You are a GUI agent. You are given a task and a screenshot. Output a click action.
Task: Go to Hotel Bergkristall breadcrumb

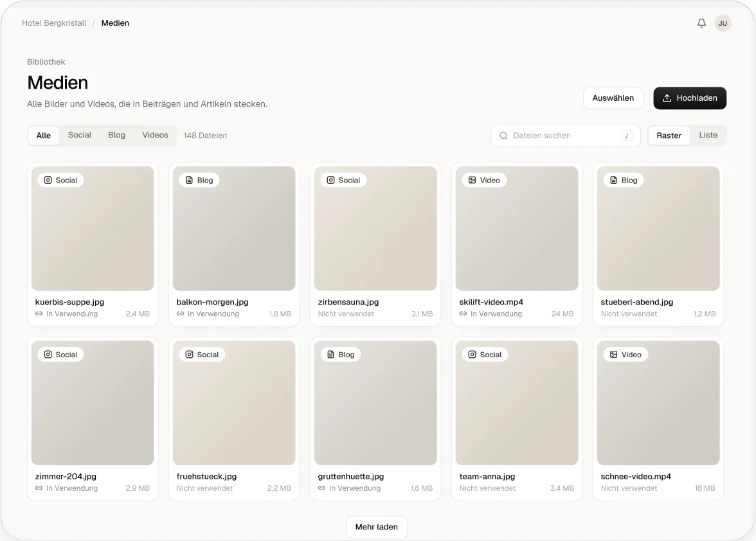pos(54,23)
